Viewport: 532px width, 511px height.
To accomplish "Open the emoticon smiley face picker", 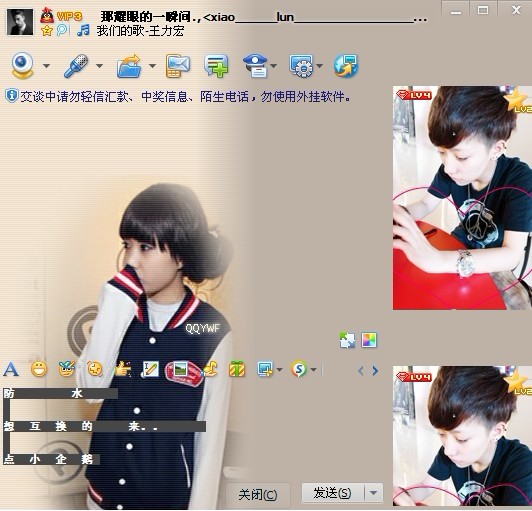I will coord(39,369).
